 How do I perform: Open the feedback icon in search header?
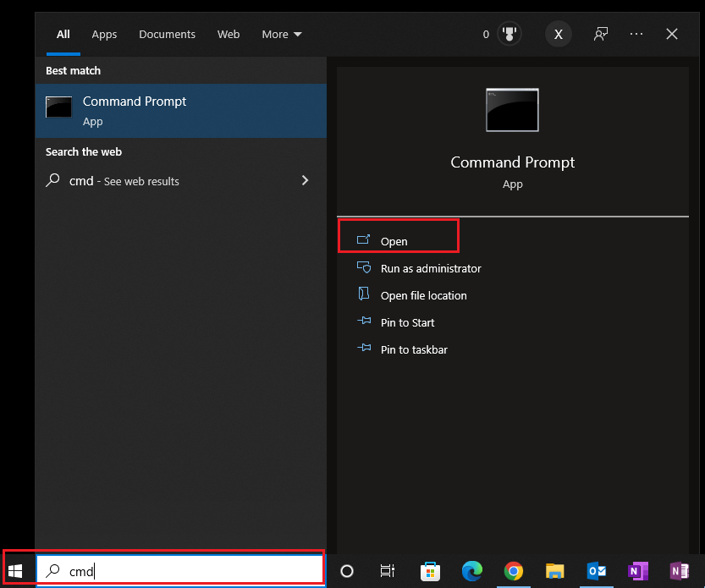601,35
